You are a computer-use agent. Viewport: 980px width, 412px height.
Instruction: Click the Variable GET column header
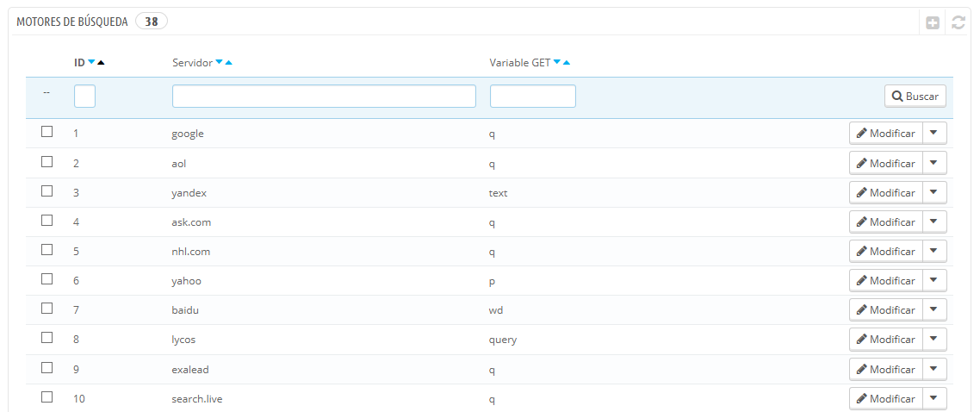pos(520,63)
